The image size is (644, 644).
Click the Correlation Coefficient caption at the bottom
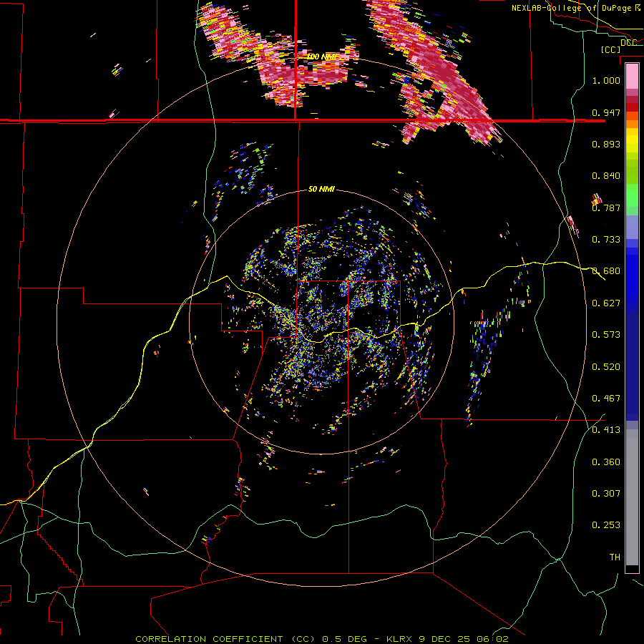(321, 639)
